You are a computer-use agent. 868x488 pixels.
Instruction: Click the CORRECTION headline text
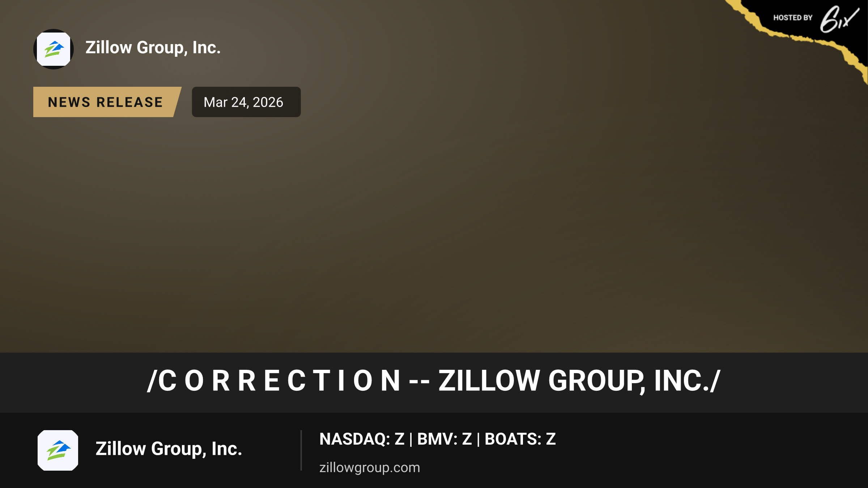coord(279,381)
